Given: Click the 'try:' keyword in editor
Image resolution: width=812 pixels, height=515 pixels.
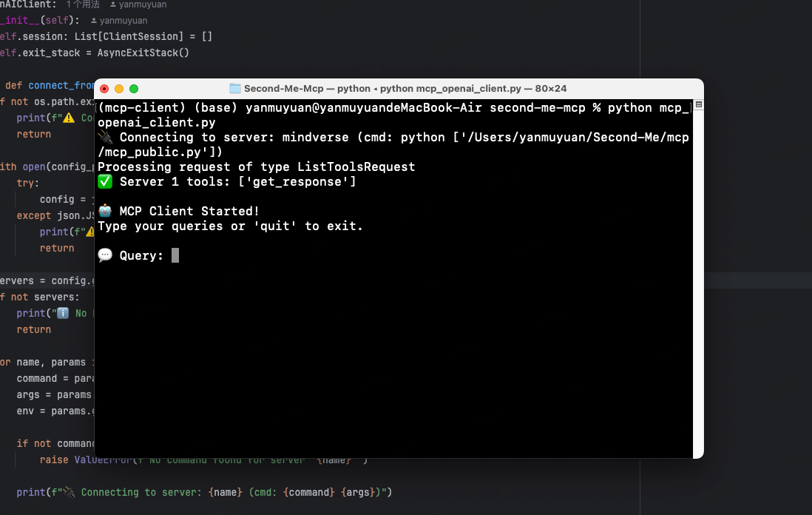Looking at the screenshot, I should (28, 184).
